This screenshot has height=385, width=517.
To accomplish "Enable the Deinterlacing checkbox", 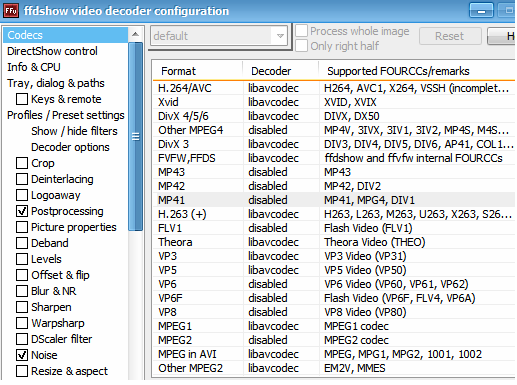I will [x=22, y=179].
